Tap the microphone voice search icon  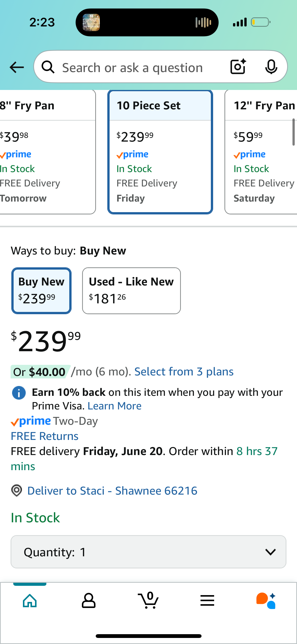271,67
